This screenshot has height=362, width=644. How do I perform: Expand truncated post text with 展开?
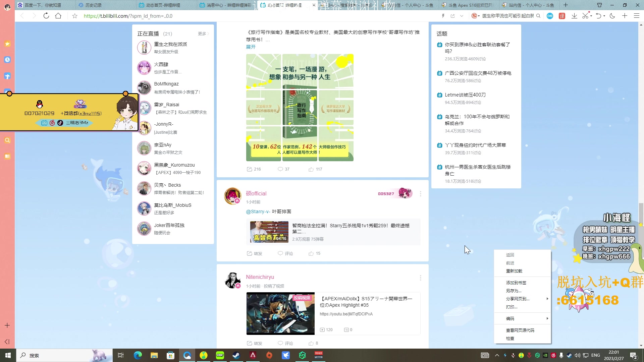coord(251,47)
